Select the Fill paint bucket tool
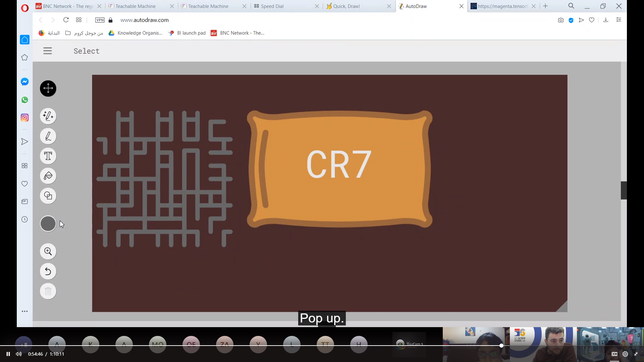Viewport: 644px width, 362px height. (48, 176)
